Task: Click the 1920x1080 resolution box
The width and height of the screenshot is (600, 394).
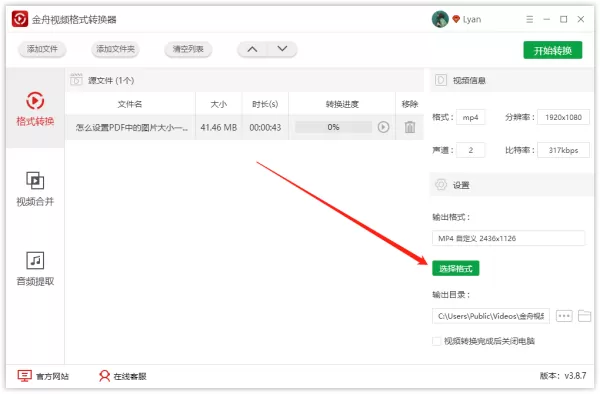Action: (563, 117)
